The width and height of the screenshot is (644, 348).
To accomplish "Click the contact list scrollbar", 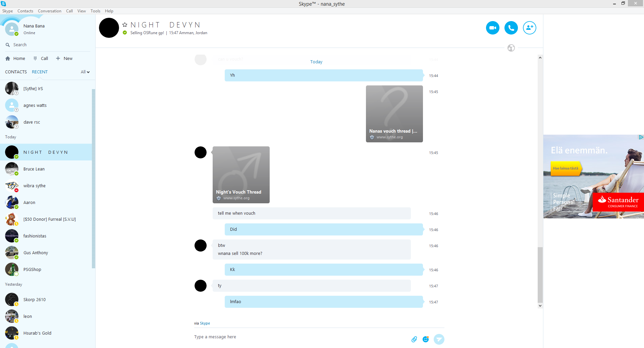I will 94,179.
